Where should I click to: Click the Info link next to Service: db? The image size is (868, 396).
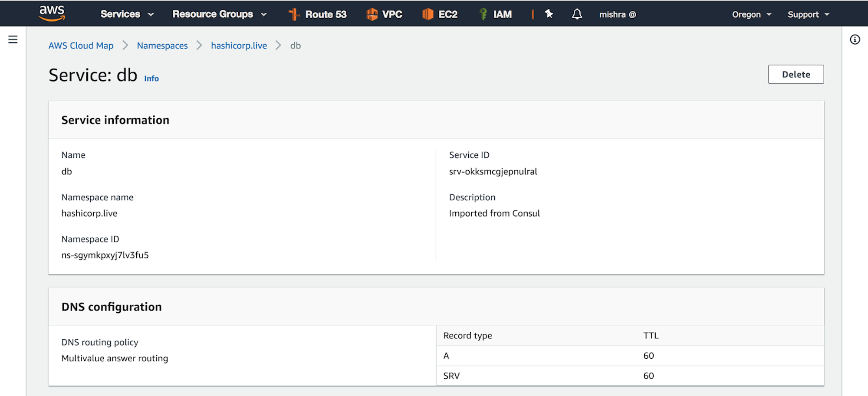151,78
